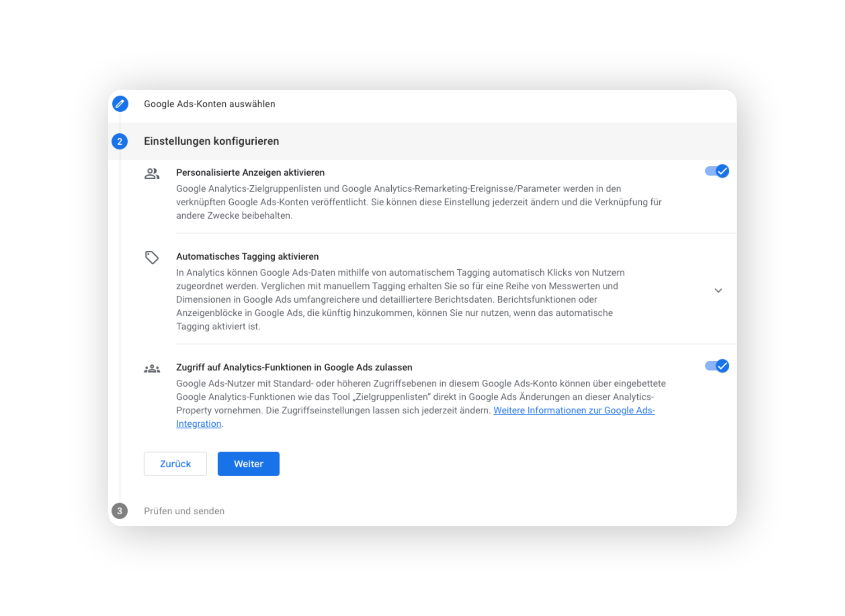Expand the Automatisches Tagging chevron
The image size is (845, 616).
tap(718, 290)
